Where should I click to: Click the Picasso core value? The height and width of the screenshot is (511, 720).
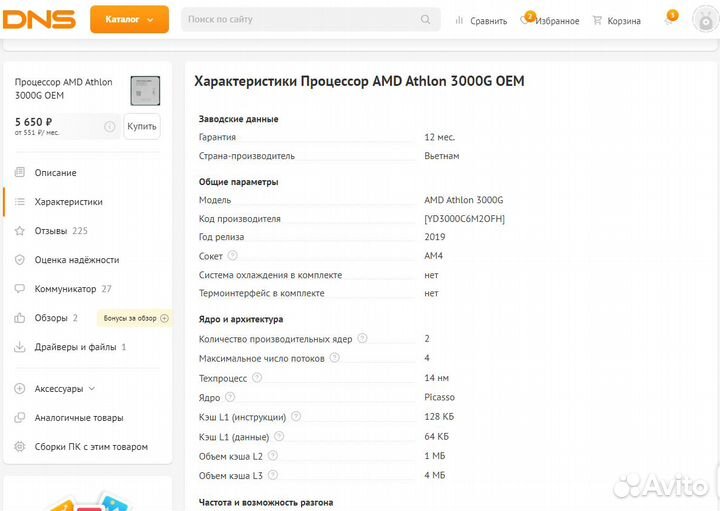tap(439, 397)
